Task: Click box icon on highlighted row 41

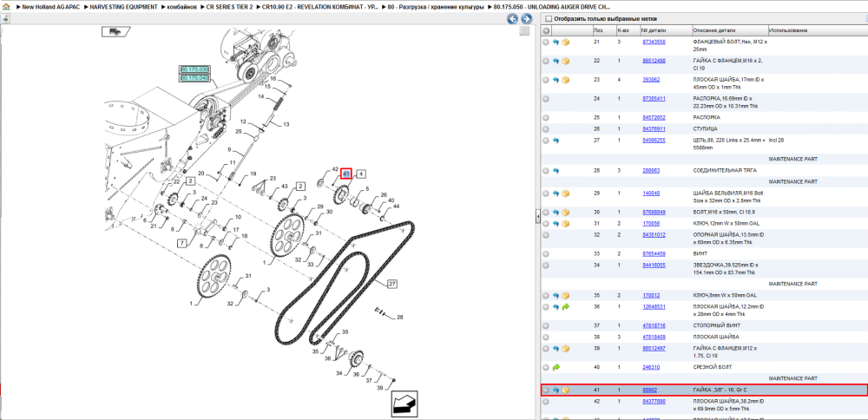Action: click(565, 390)
